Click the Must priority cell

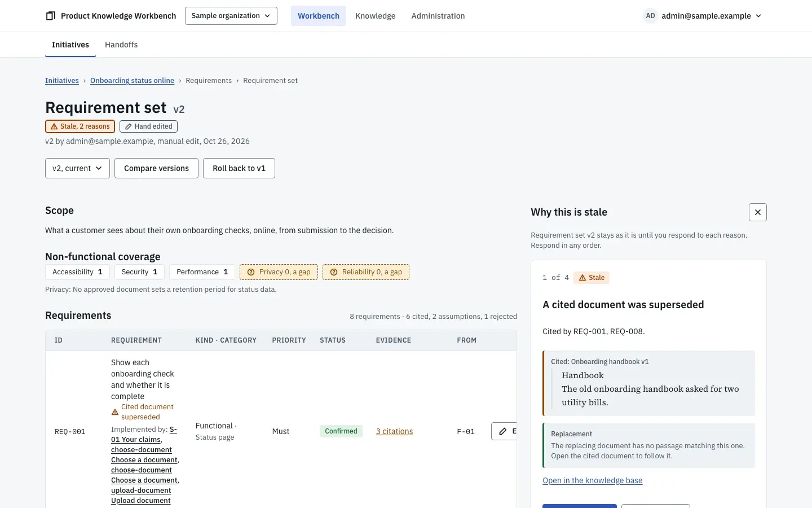click(x=281, y=431)
